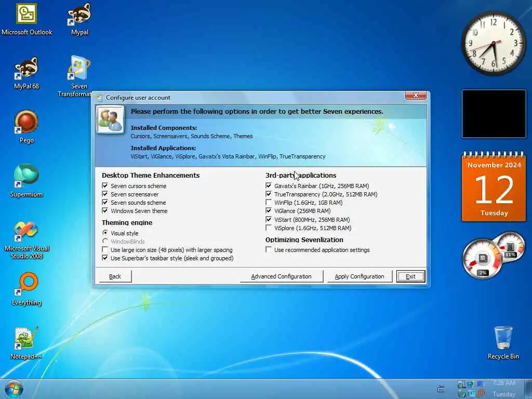Open the Windows Start orb
The height and width of the screenshot is (399, 532).
tap(14, 389)
